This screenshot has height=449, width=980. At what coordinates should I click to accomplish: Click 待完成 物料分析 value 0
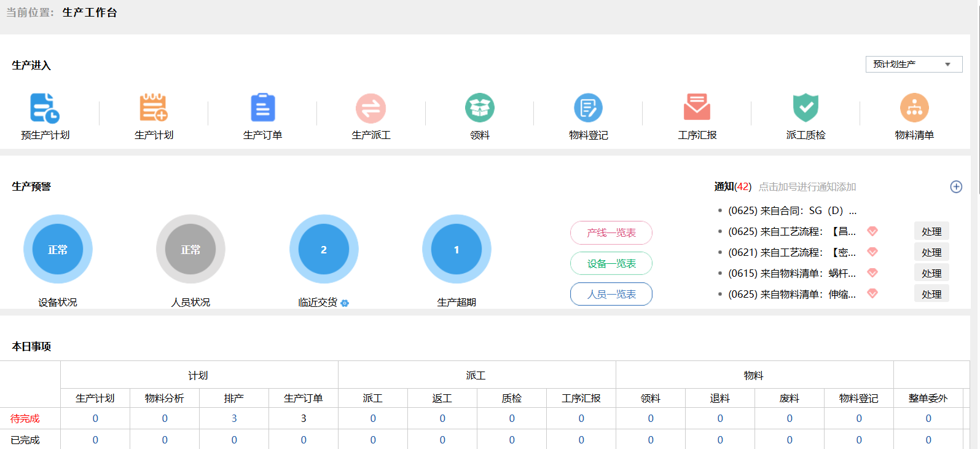coord(165,418)
